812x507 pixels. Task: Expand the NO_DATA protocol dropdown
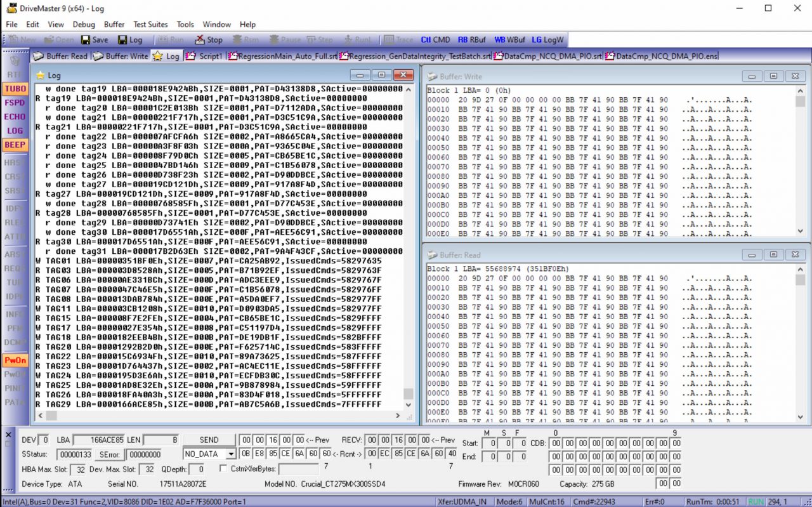[231, 454]
